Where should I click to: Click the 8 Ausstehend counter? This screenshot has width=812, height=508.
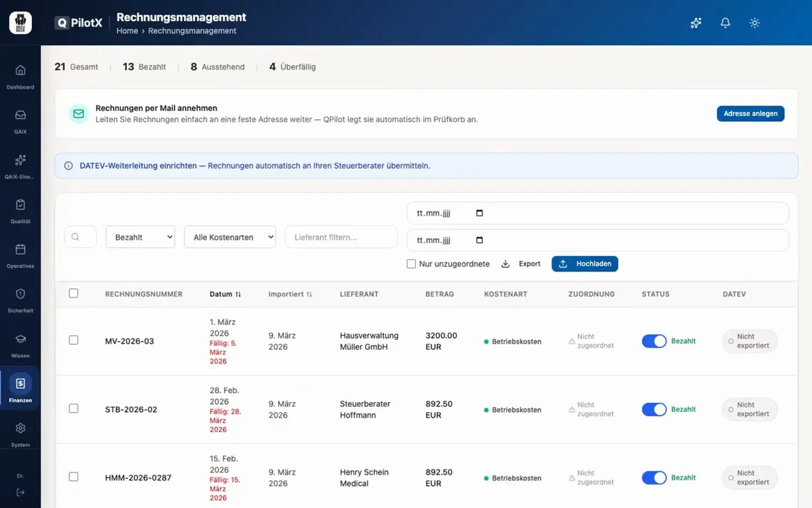tap(217, 67)
